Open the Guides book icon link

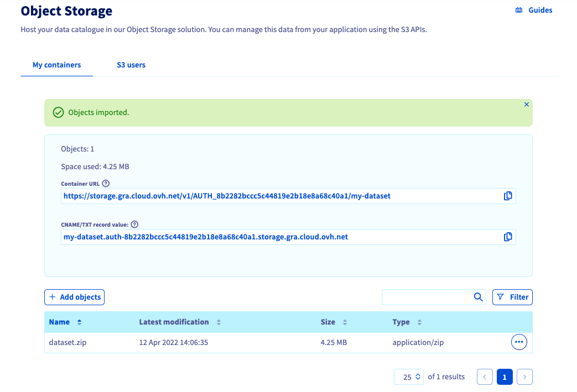pyautogui.click(x=519, y=10)
